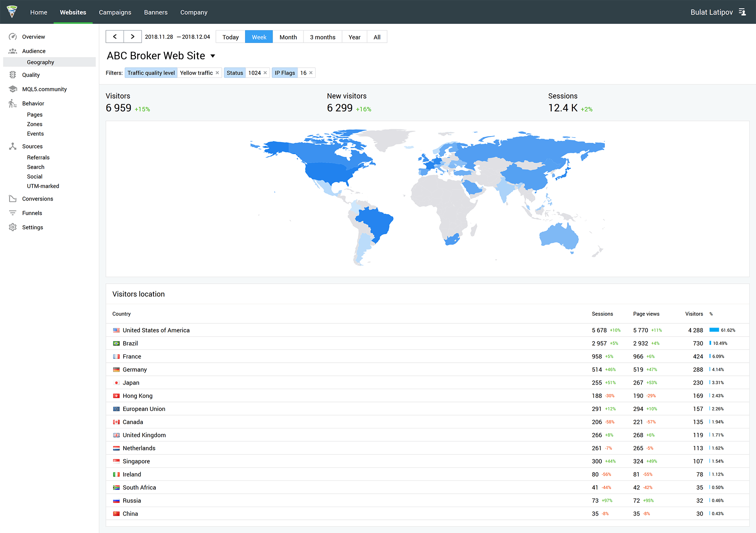Click the navigate forward arrow button
756x533 pixels.
tap(131, 36)
